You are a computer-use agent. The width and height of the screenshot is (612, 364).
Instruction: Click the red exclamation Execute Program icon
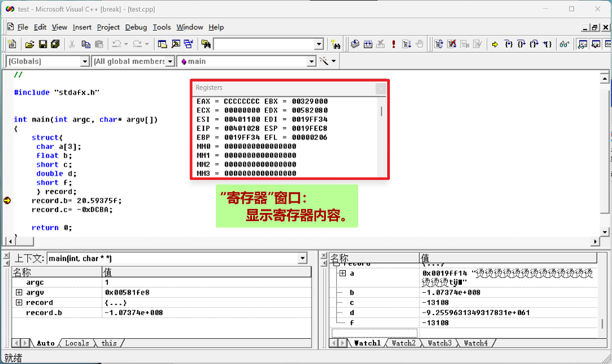point(393,44)
